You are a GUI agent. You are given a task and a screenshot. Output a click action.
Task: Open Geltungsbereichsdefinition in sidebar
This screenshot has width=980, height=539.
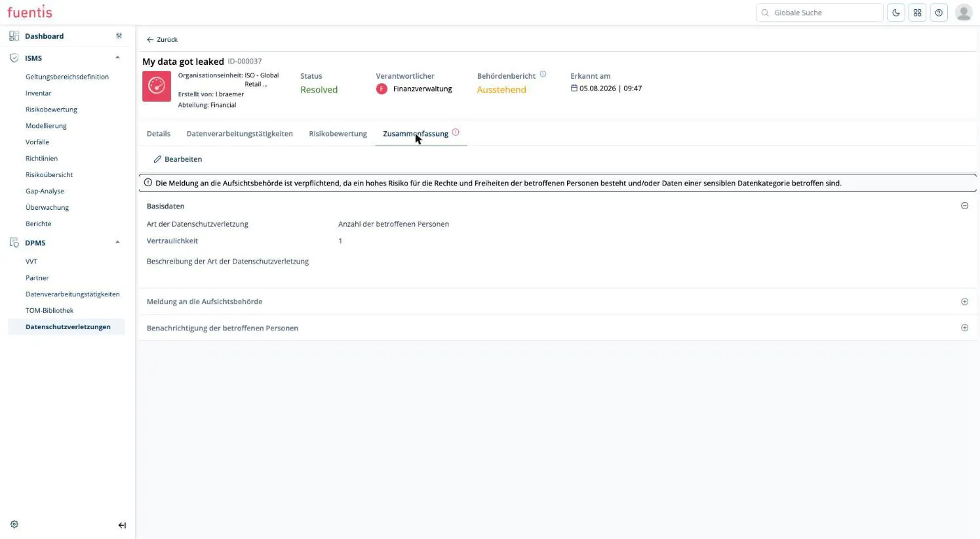(67, 77)
